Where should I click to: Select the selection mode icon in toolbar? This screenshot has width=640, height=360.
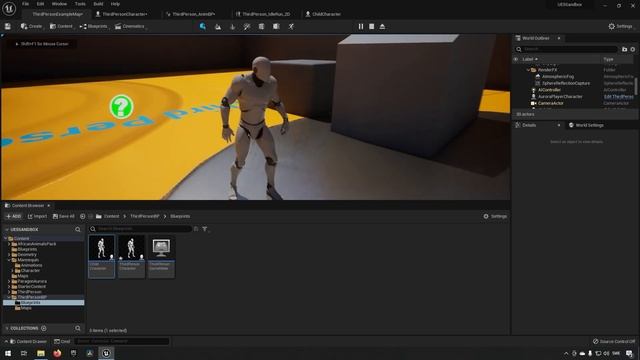(x=202, y=26)
